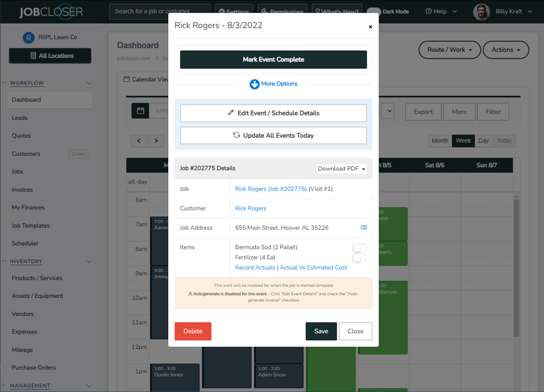Open the More Options blue chevron icon
This screenshot has width=544, height=392.
[x=254, y=84]
